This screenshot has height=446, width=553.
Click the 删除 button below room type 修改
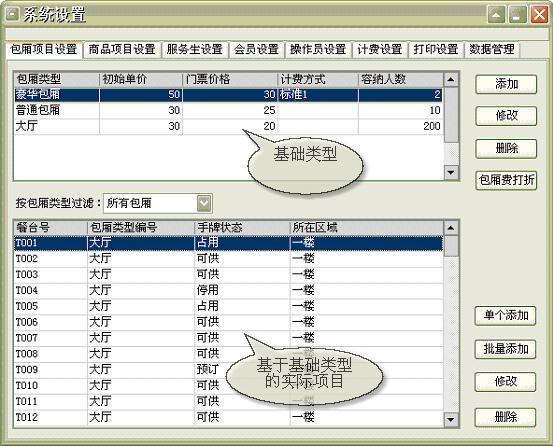[x=506, y=148]
